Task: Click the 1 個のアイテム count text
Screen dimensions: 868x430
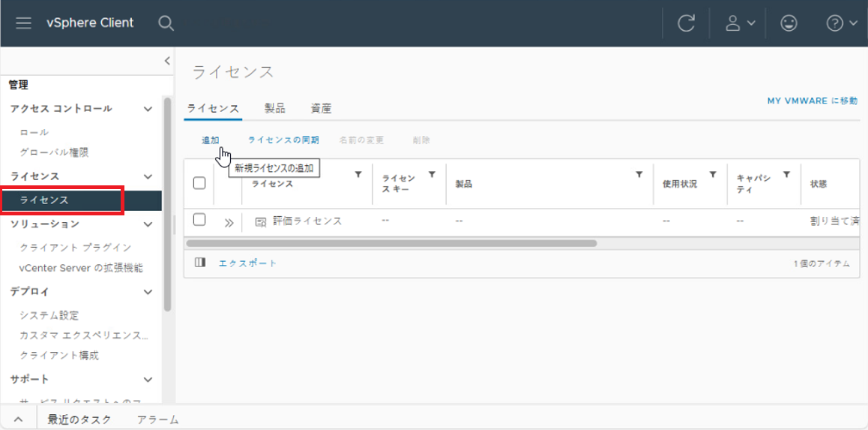Action: [x=822, y=263]
